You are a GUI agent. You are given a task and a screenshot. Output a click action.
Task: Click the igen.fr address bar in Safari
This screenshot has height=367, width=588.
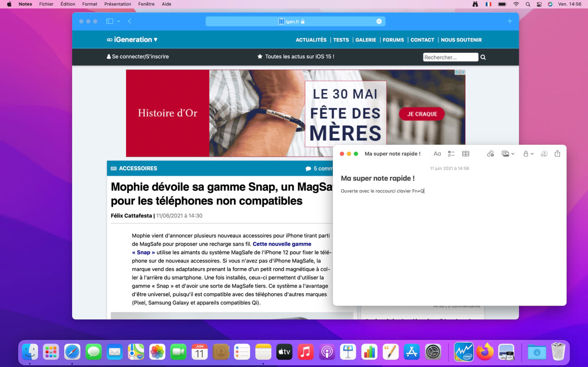[295, 21]
